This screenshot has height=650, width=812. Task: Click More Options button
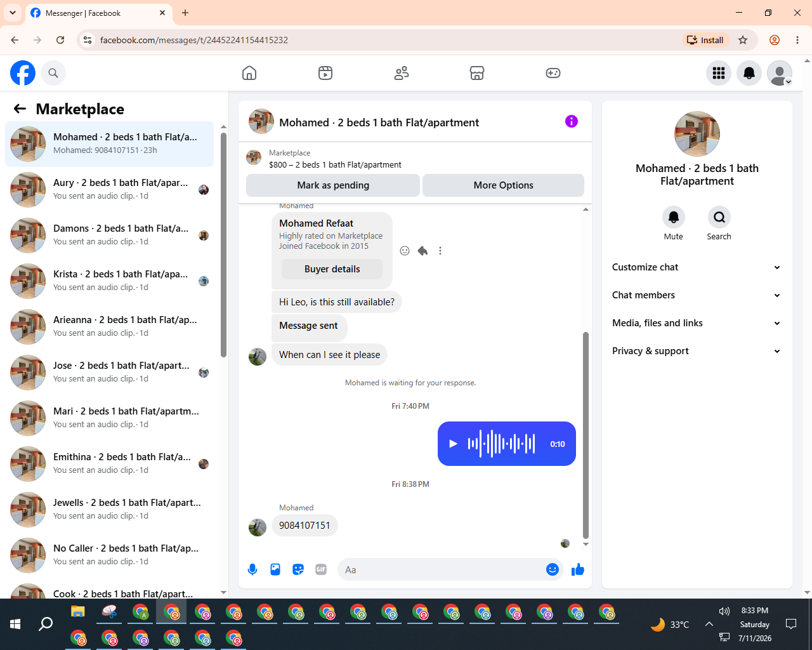click(x=504, y=185)
